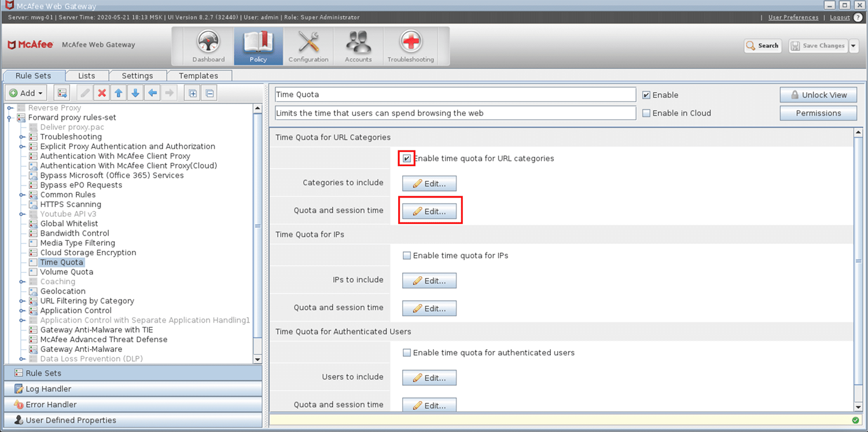868x432 pixels.
Task: Expand the Data Loss Prevention (DLP) node
Action: [22, 359]
